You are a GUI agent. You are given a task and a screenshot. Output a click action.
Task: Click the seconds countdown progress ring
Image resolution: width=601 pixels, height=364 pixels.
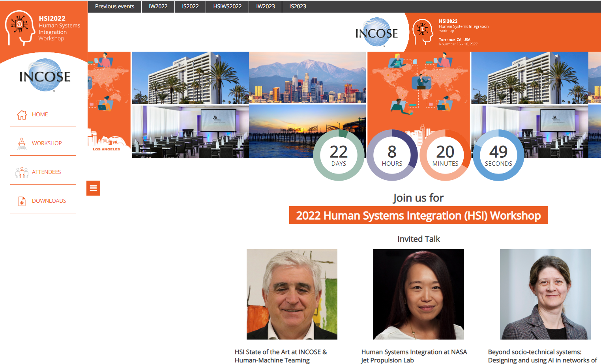coord(498,155)
